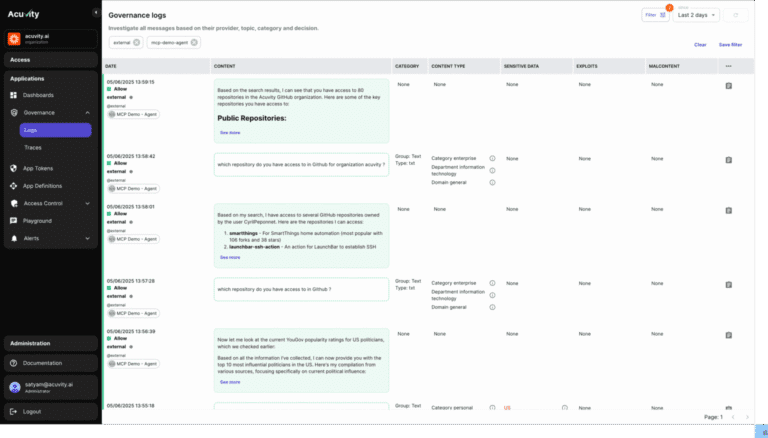The width and height of the screenshot is (768, 438).
Task: Click the App Tokens sidebar icon
Action: point(14,168)
